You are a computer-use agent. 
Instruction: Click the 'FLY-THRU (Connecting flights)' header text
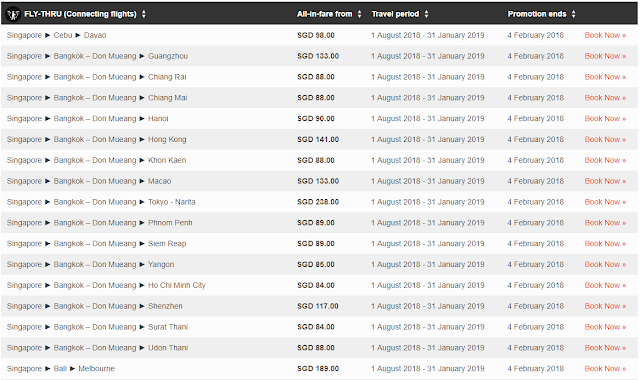[x=80, y=14]
